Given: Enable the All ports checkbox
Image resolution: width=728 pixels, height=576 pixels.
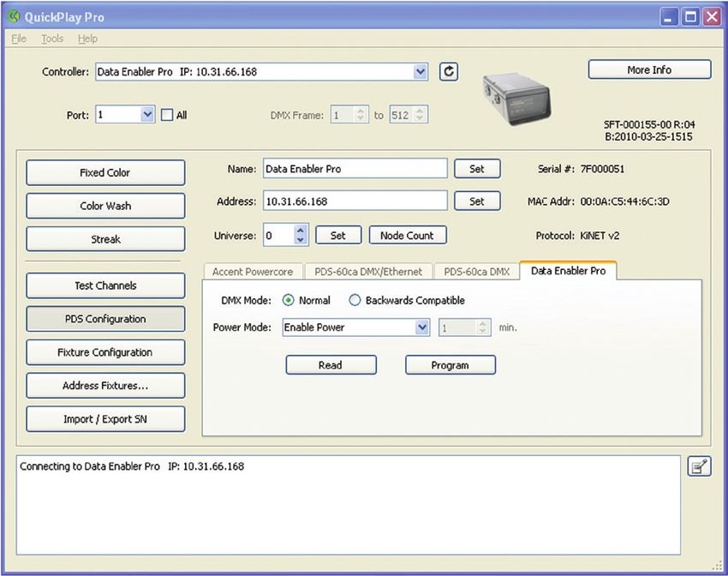Looking at the screenshot, I should pos(167,115).
